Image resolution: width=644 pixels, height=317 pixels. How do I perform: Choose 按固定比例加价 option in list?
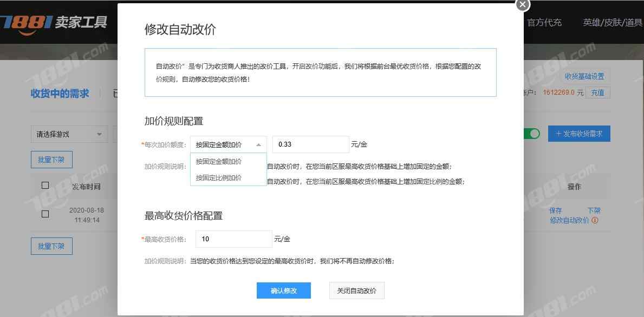pyautogui.click(x=229, y=177)
